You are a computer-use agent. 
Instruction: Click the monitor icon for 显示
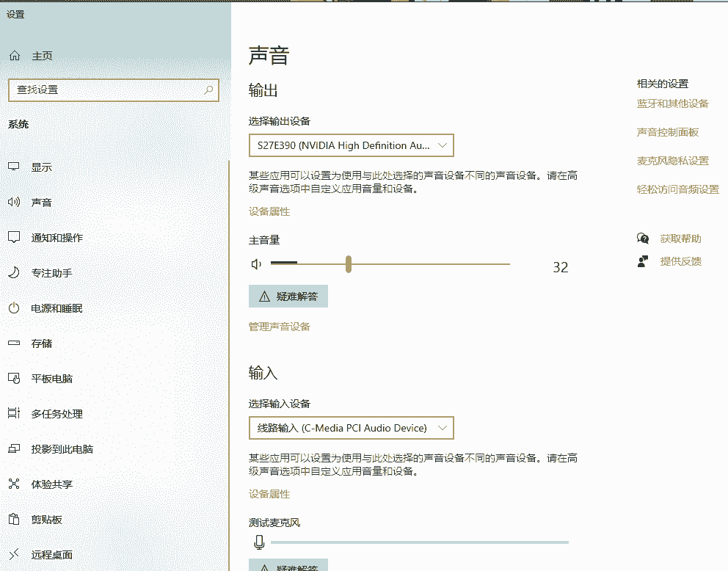14,167
